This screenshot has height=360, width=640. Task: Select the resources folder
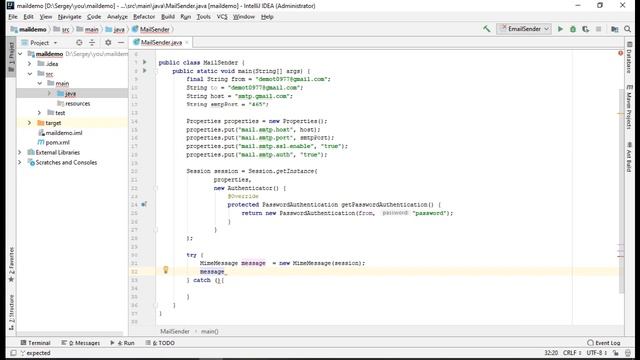78,103
